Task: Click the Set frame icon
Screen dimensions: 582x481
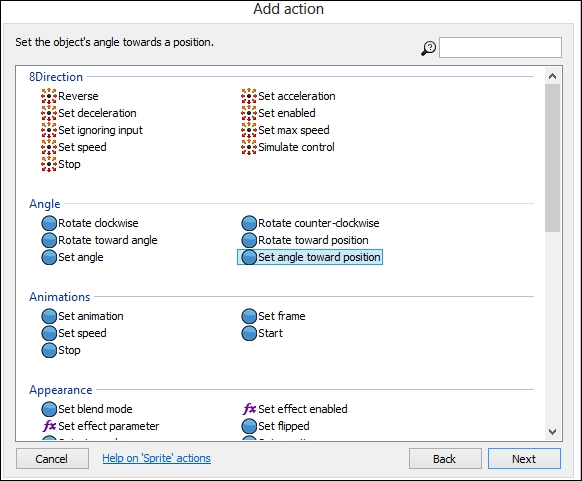Action: [x=249, y=316]
